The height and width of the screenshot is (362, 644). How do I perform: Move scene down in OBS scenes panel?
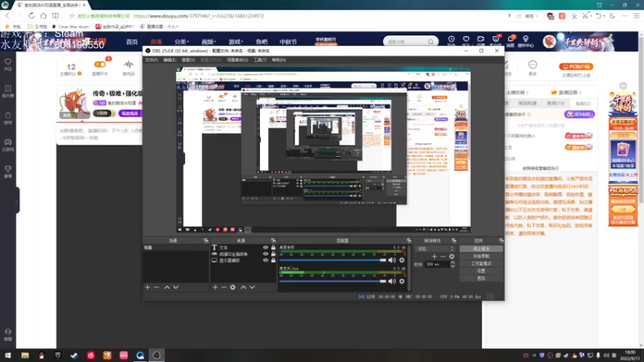click(x=175, y=287)
